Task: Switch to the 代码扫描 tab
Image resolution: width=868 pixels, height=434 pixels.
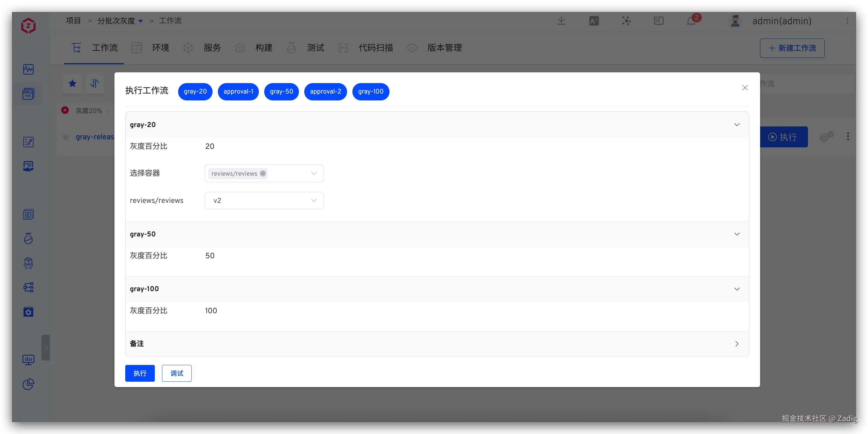Action: click(x=375, y=48)
